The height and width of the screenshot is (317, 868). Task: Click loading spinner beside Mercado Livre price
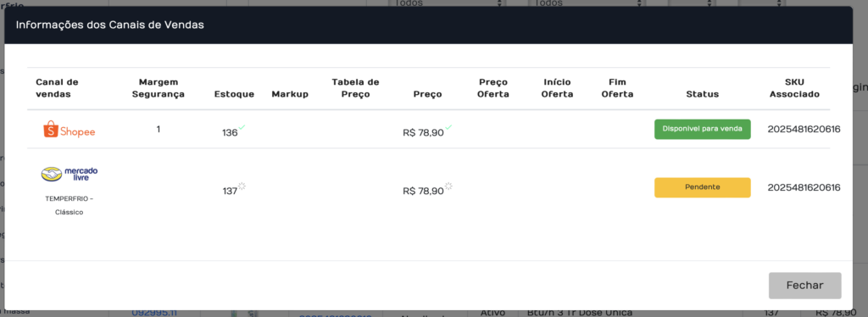449,186
